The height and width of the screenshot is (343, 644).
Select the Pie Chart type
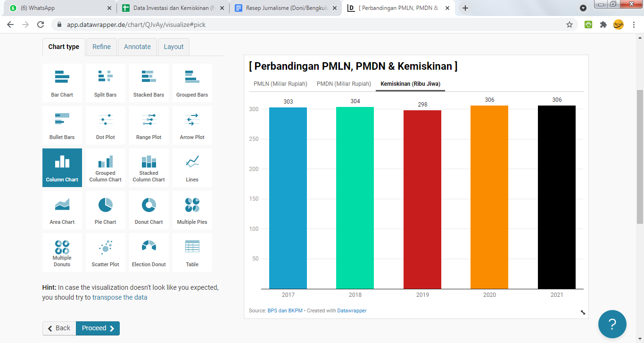pyautogui.click(x=105, y=210)
